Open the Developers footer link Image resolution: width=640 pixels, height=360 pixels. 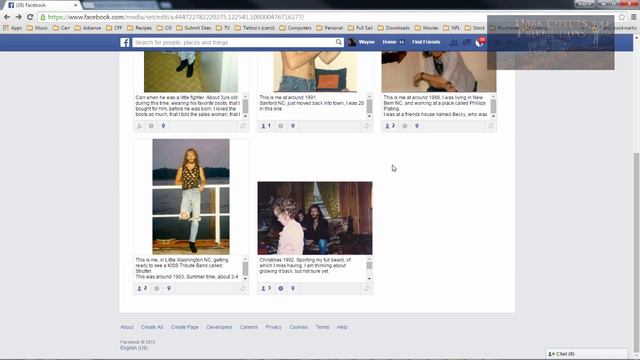[x=219, y=327]
